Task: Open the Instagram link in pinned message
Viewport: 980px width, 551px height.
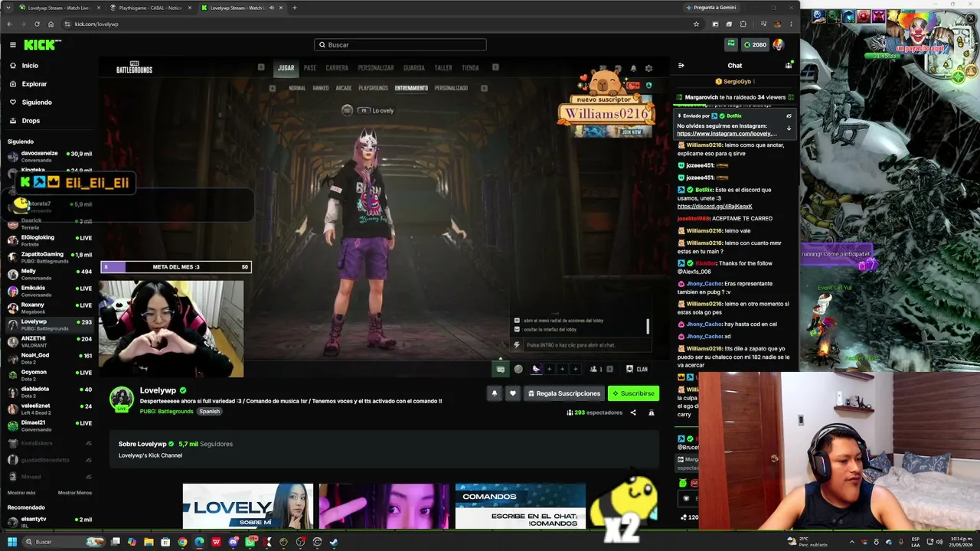Action: (727, 134)
